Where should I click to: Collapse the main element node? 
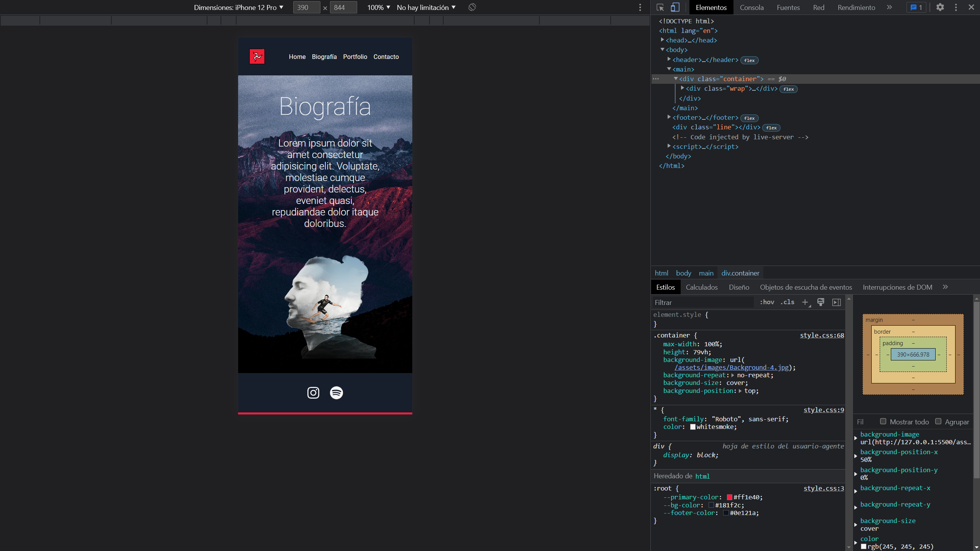tap(669, 69)
